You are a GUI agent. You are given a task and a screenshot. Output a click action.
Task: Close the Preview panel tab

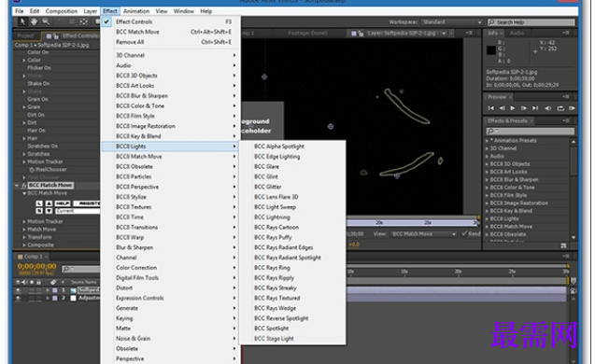pyautogui.click(x=510, y=97)
